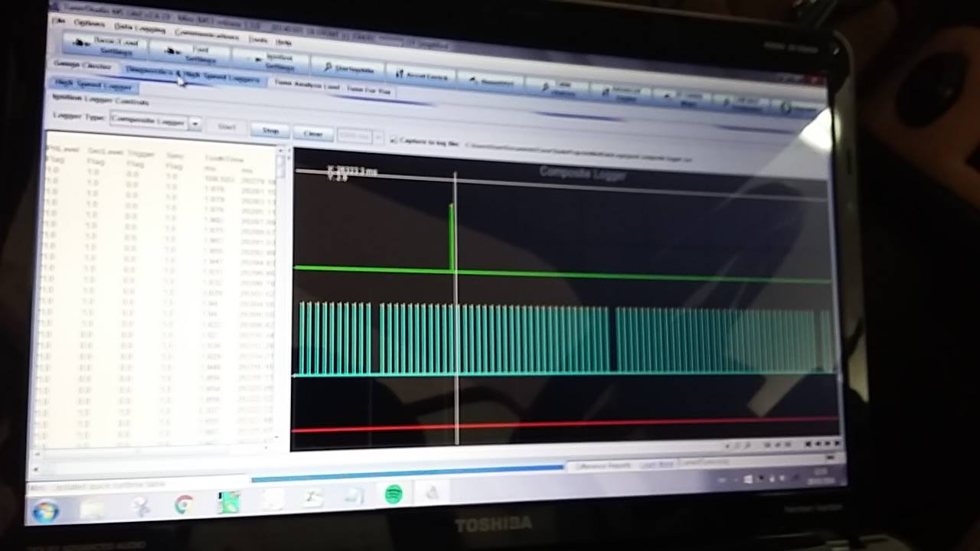The width and height of the screenshot is (980, 551).
Task: Open the Help menu
Action: [x=283, y=41]
